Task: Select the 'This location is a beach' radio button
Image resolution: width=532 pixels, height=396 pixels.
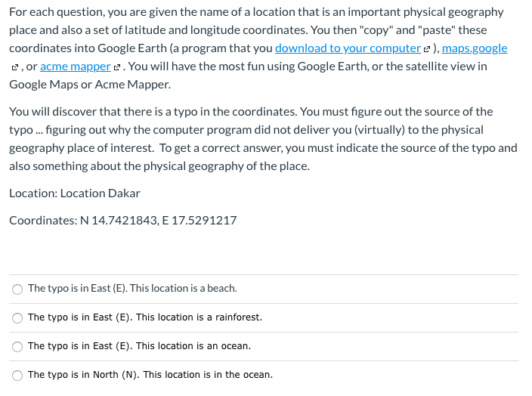Action: (x=17, y=289)
